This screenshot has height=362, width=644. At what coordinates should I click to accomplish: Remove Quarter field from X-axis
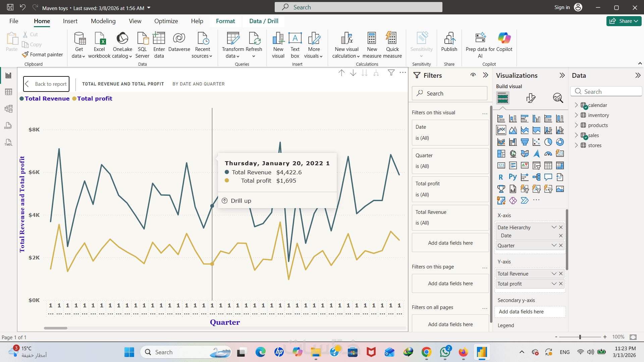tap(561, 246)
